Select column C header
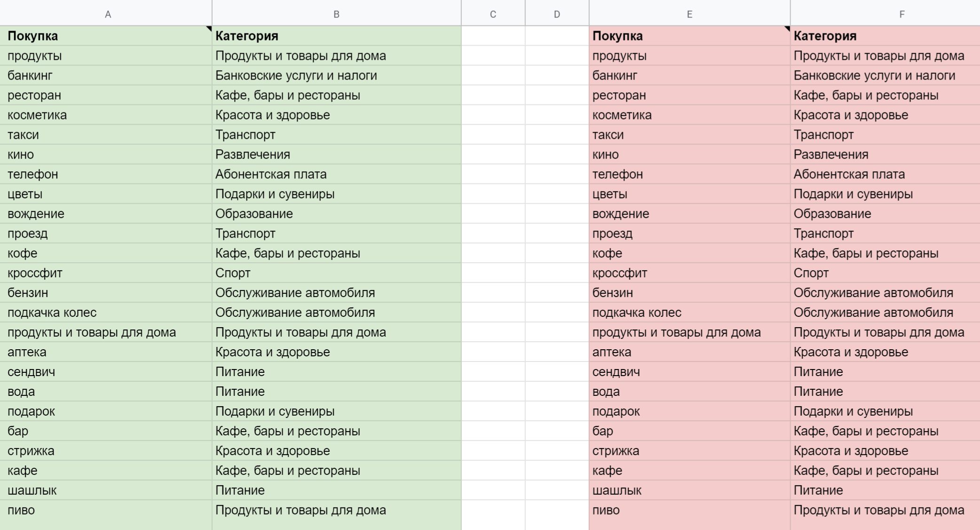980x530 pixels. tap(493, 13)
